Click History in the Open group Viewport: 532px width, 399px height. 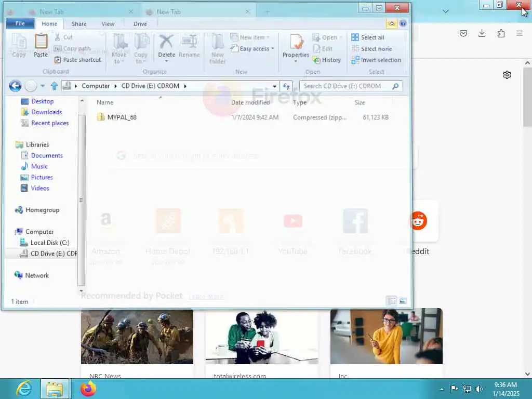(x=327, y=60)
